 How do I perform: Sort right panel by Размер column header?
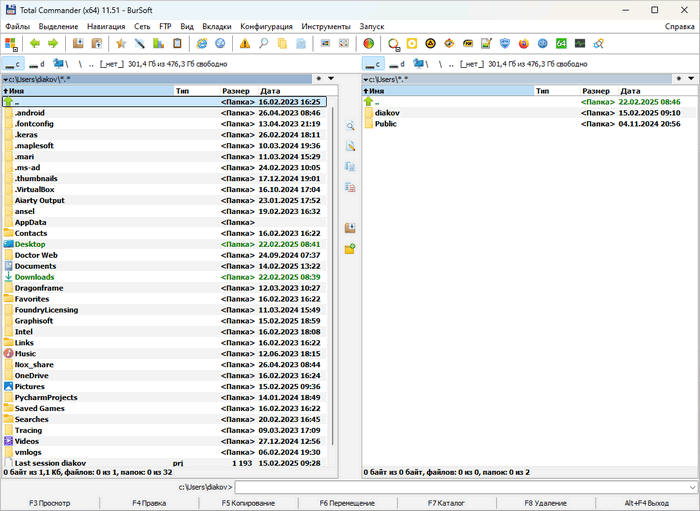coord(599,91)
